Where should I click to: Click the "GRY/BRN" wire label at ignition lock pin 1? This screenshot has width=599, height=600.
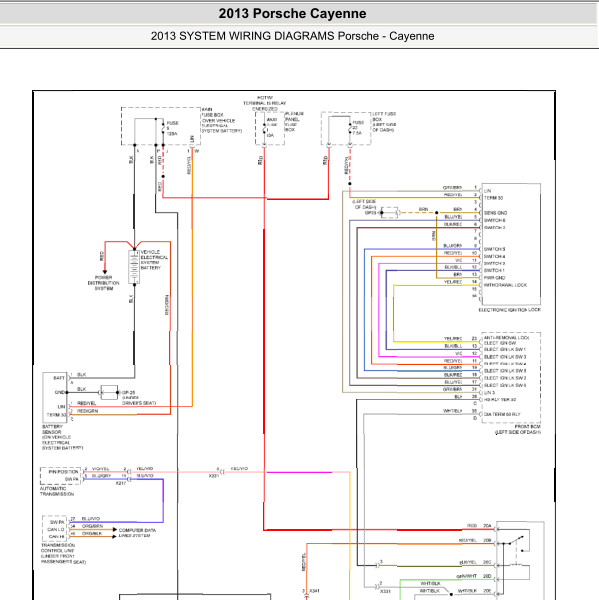(x=452, y=188)
